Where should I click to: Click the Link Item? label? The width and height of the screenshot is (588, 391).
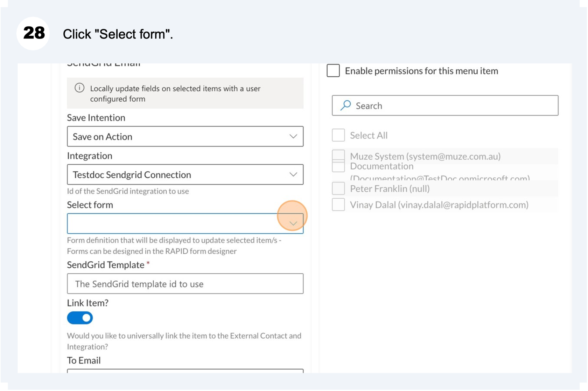point(88,303)
